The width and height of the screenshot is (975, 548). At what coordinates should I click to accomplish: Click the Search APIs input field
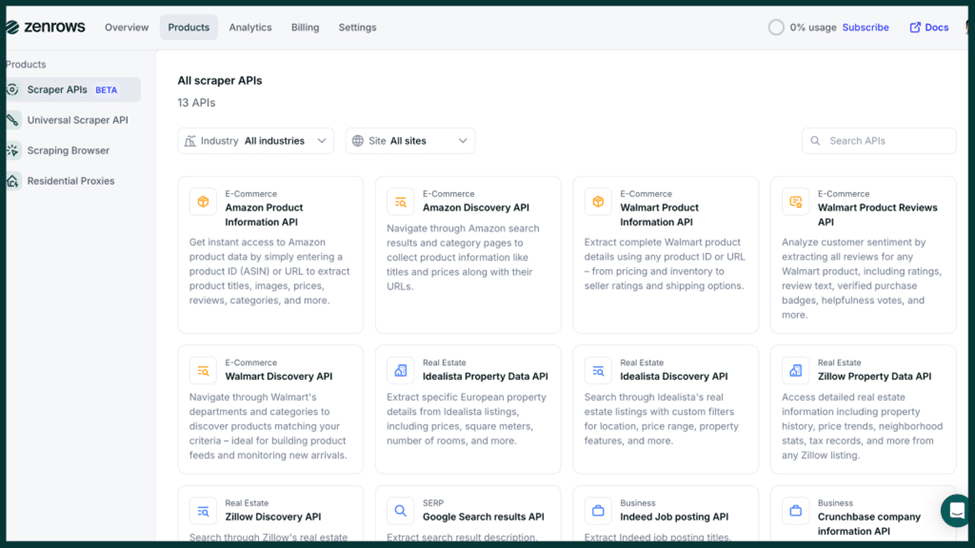click(x=879, y=141)
